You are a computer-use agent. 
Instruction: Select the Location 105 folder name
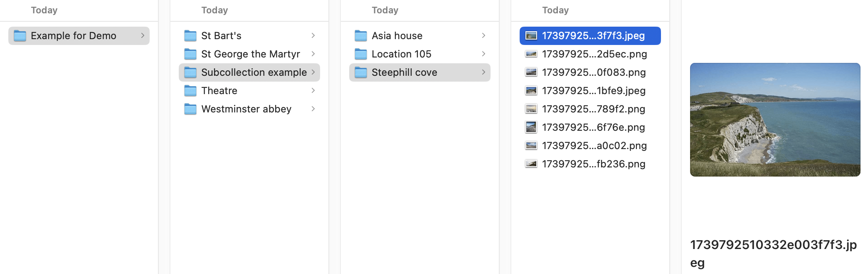pyautogui.click(x=402, y=54)
